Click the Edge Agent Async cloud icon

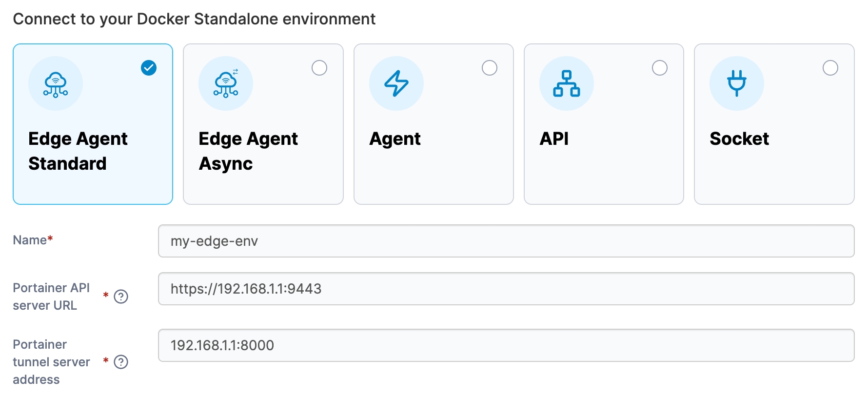pyautogui.click(x=226, y=84)
